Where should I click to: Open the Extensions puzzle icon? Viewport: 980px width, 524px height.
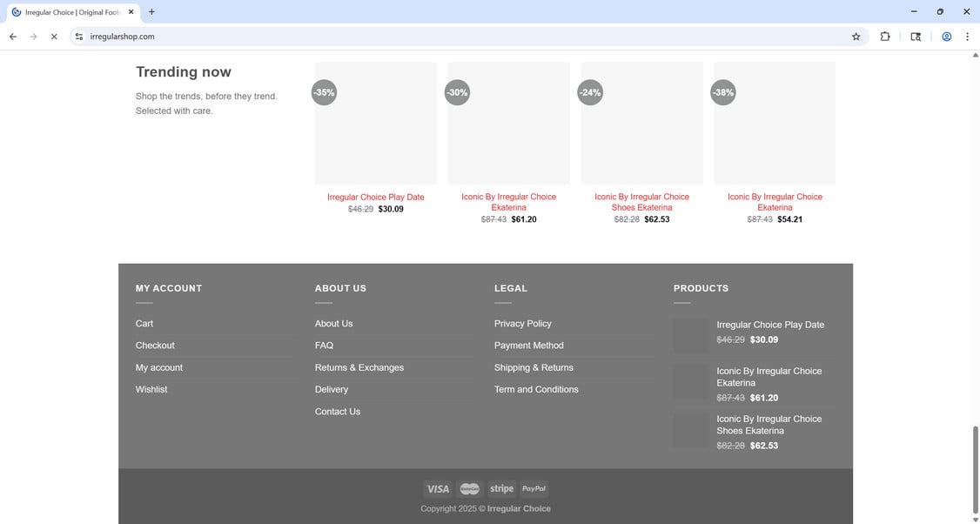[885, 37]
